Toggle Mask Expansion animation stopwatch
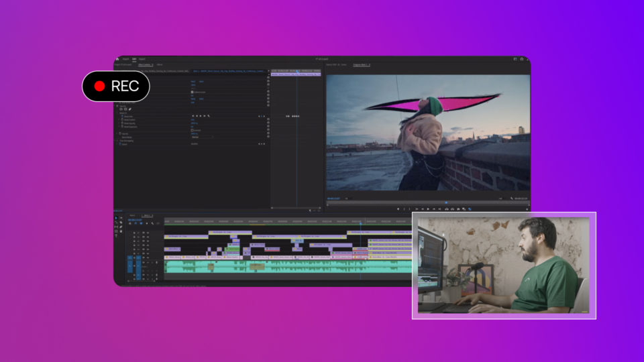 pyautogui.click(x=122, y=127)
